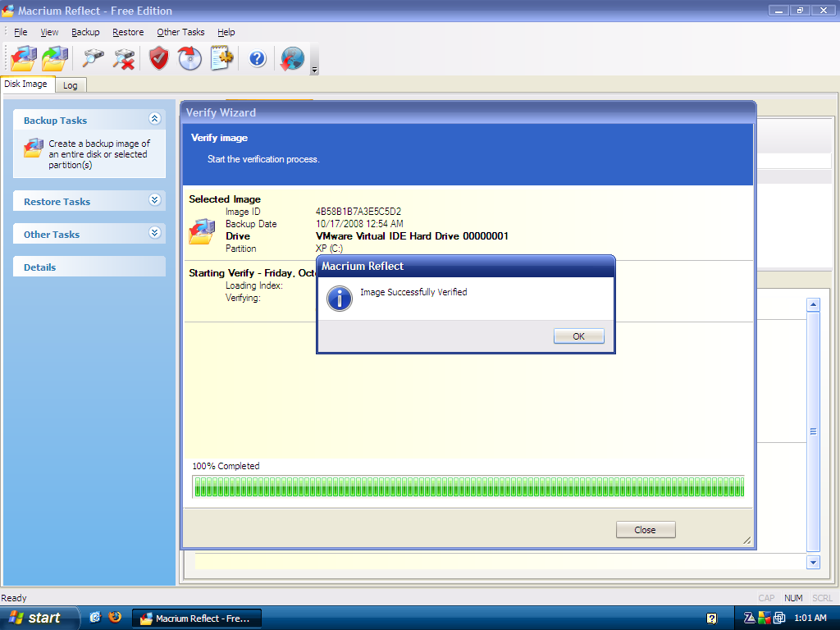
Task: Click the 100% Completed label
Action: (226, 466)
